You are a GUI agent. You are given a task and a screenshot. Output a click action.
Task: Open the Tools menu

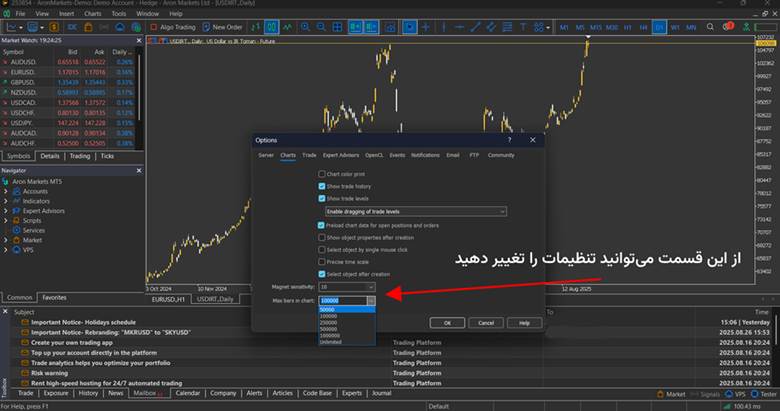pos(118,14)
